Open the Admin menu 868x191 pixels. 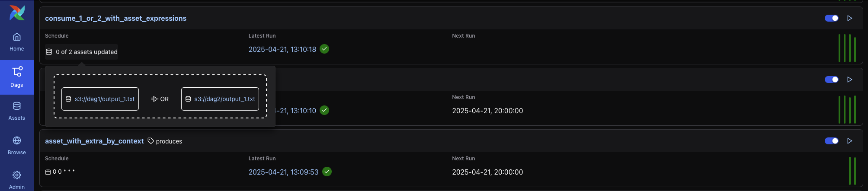17,179
